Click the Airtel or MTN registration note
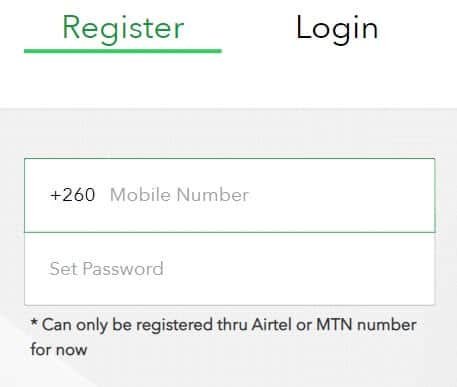This screenshot has width=457, height=387. [x=223, y=337]
